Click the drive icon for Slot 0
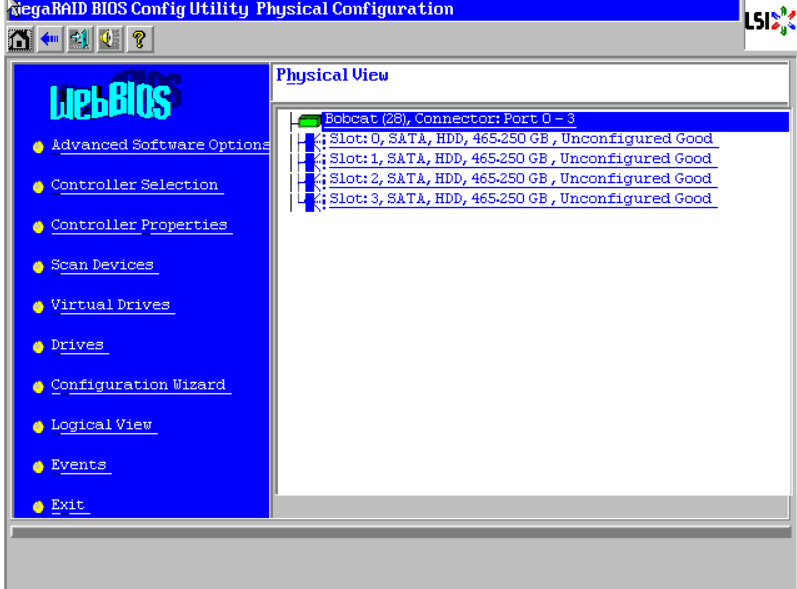The width and height of the screenshot is (797, 589). click(314, 141)
